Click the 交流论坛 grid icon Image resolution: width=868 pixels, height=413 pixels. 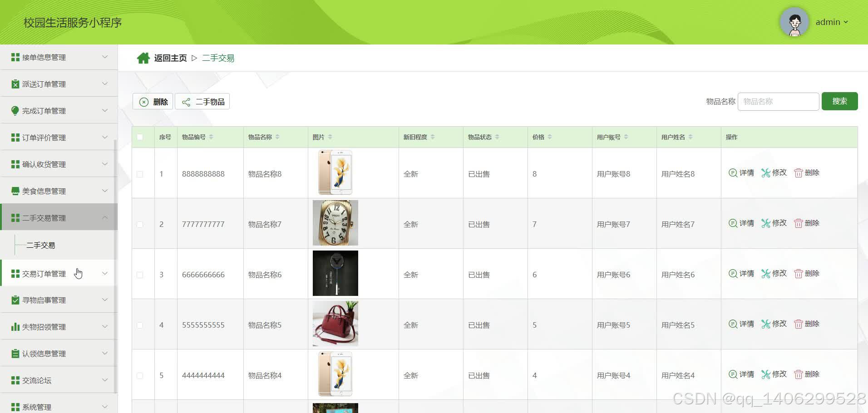pyautogui.click(x=15, y=380)
